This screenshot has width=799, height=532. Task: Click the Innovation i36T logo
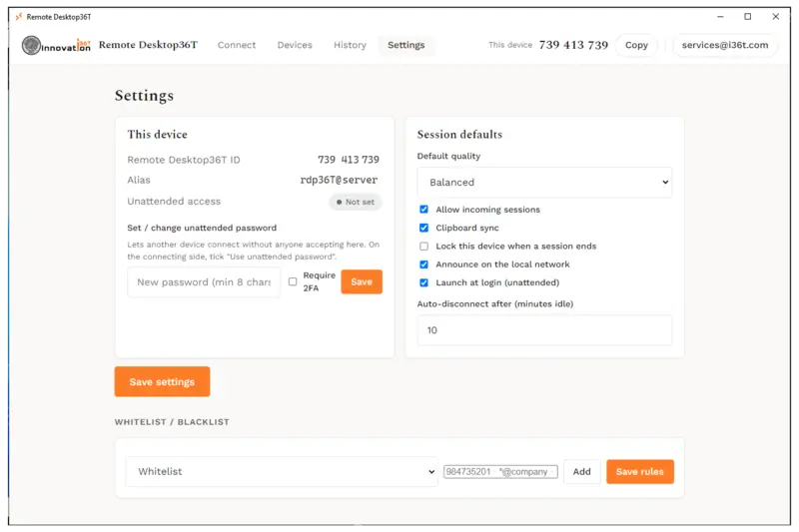click(56, 45)
